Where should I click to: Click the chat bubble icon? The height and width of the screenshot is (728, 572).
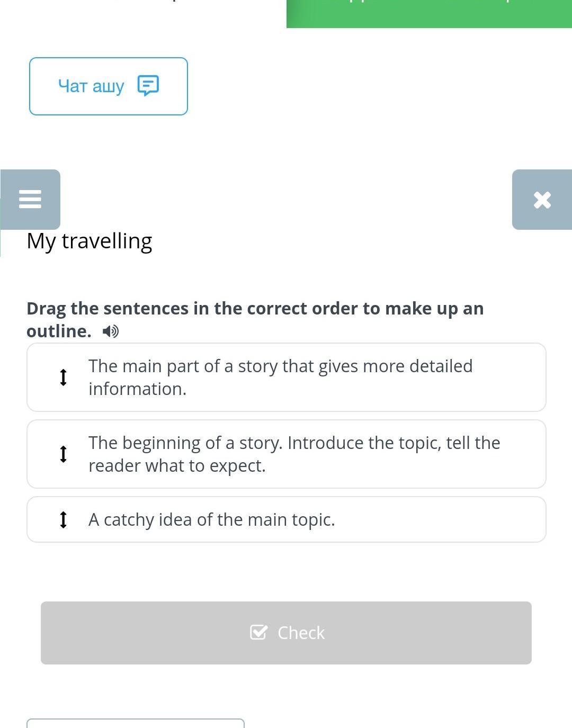click(x=148, y=85)
